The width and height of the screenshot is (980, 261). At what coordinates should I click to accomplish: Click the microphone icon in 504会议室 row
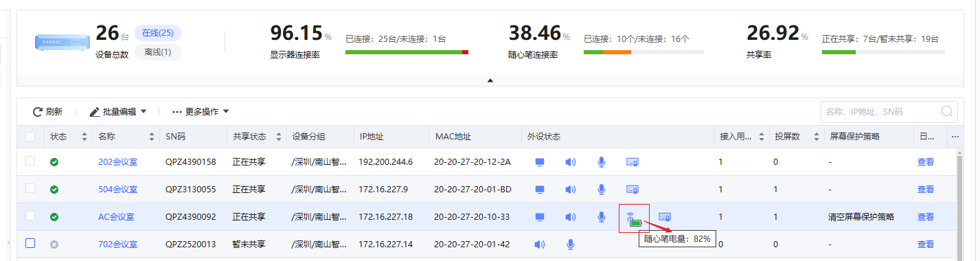(x=601, y=190)
